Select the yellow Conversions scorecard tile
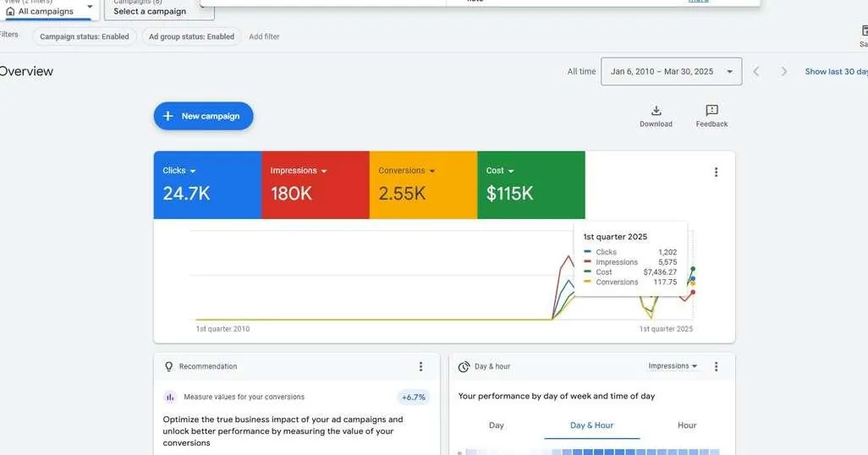Viewport: 868px width, 455px height. pyautogui.click(x=424, y=185)
